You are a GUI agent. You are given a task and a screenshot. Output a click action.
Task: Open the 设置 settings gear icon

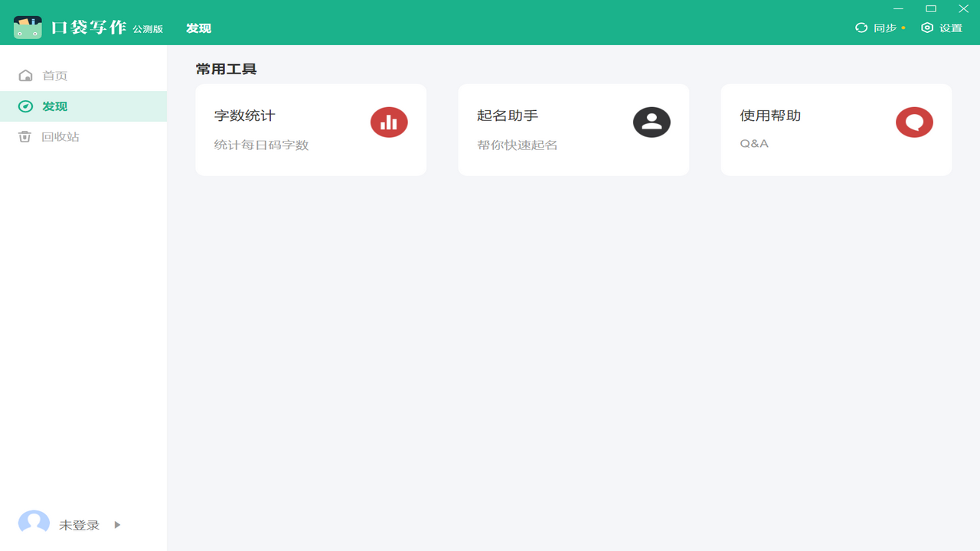[x=926, y=28]
